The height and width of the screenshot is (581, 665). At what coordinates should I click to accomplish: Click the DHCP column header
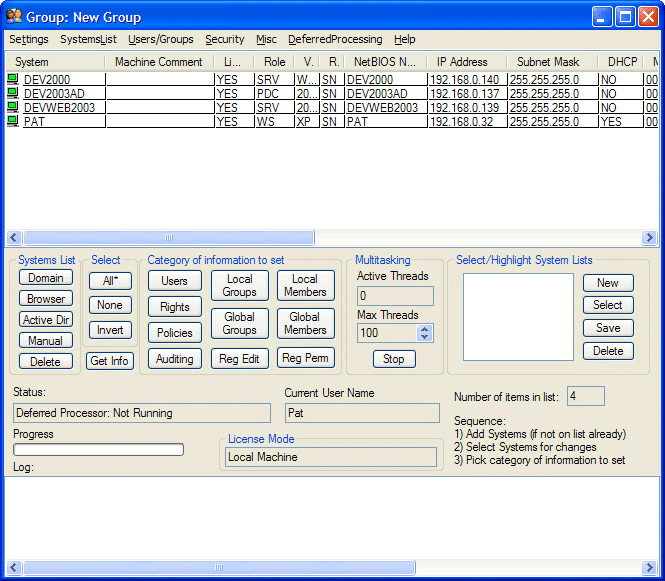622,62
